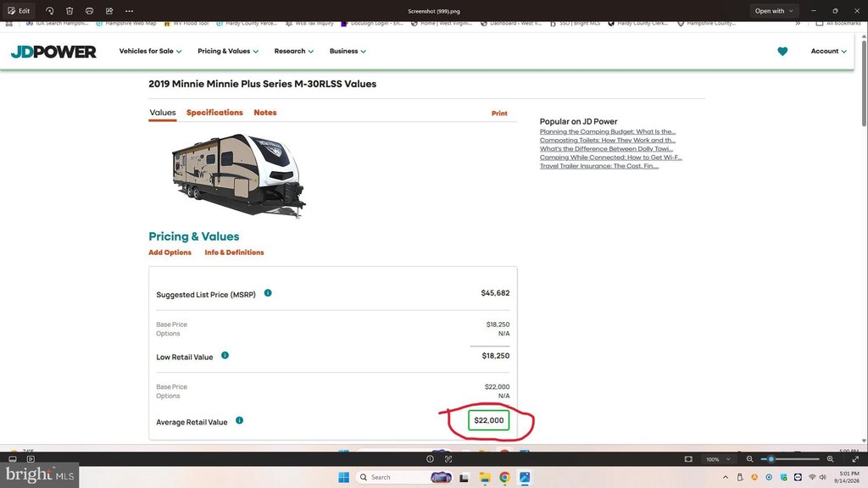Click the scan text icon in viewer
The image size is (868, 488).
[448, 458]
